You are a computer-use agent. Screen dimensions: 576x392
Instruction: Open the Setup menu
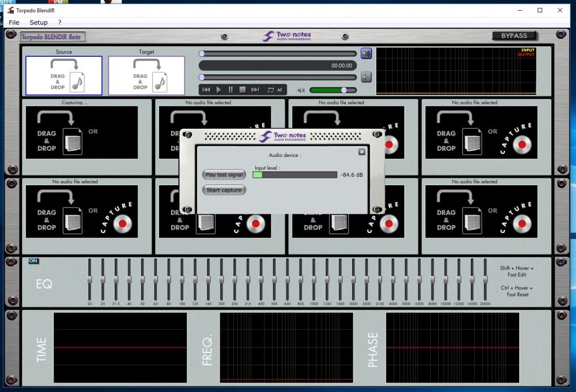39,22
